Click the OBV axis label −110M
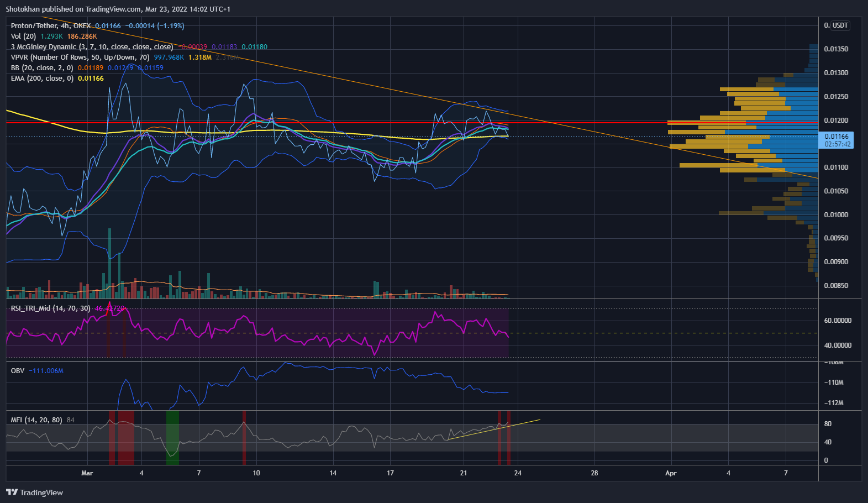Viewport: 868px width, 503px height. (834, 383)
